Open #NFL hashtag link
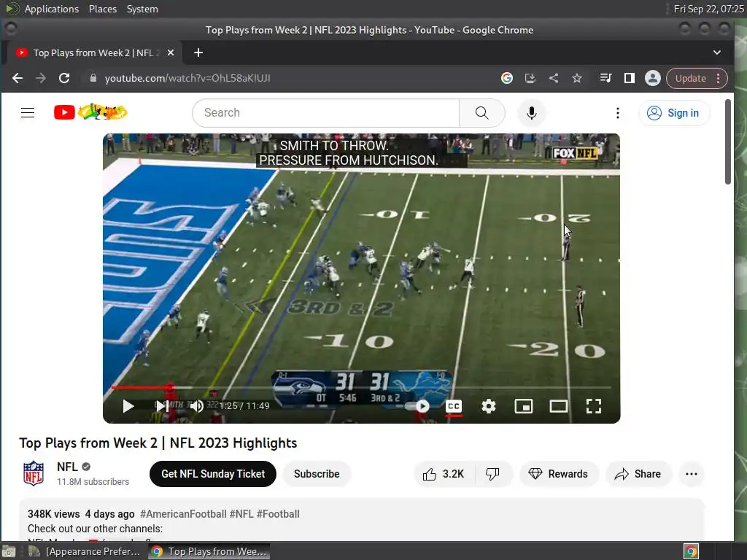 pyautogui.click(x=241, y=514)
